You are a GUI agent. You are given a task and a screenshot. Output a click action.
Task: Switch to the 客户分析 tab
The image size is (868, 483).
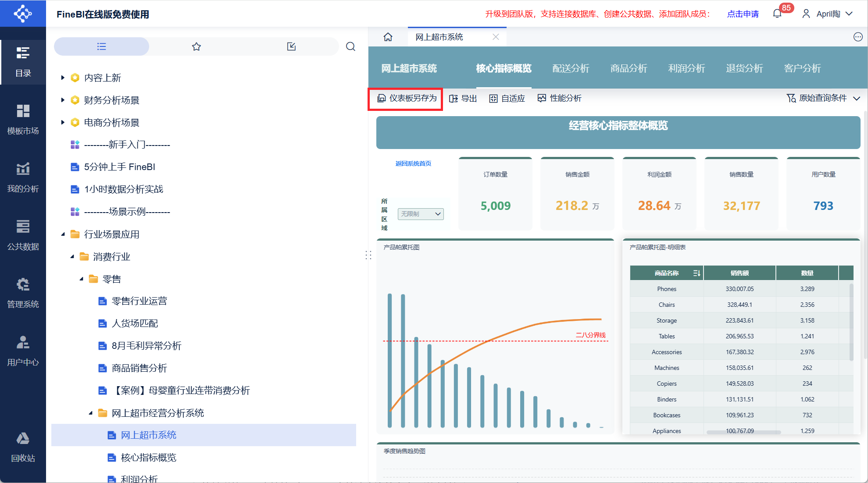click(x=802, y=68)
